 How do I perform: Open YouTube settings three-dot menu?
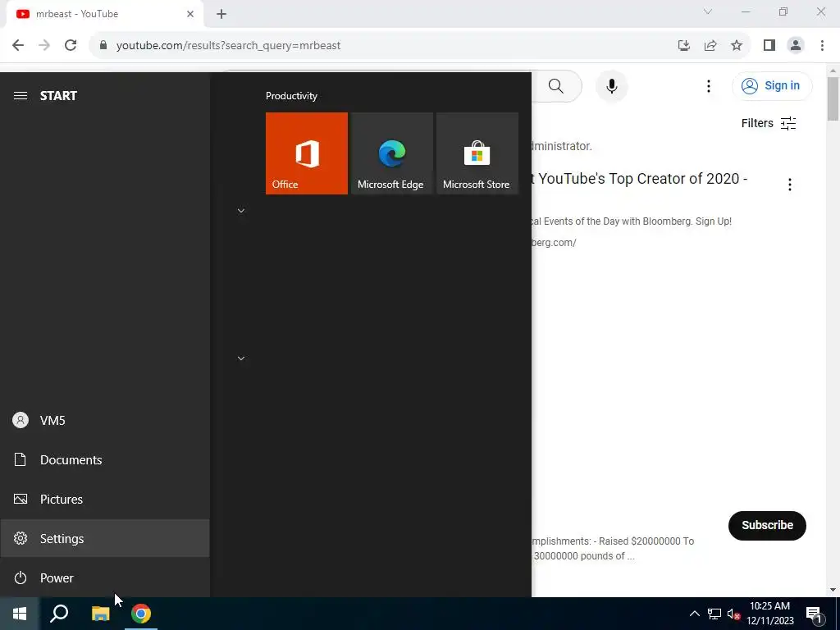coord(708,86)
